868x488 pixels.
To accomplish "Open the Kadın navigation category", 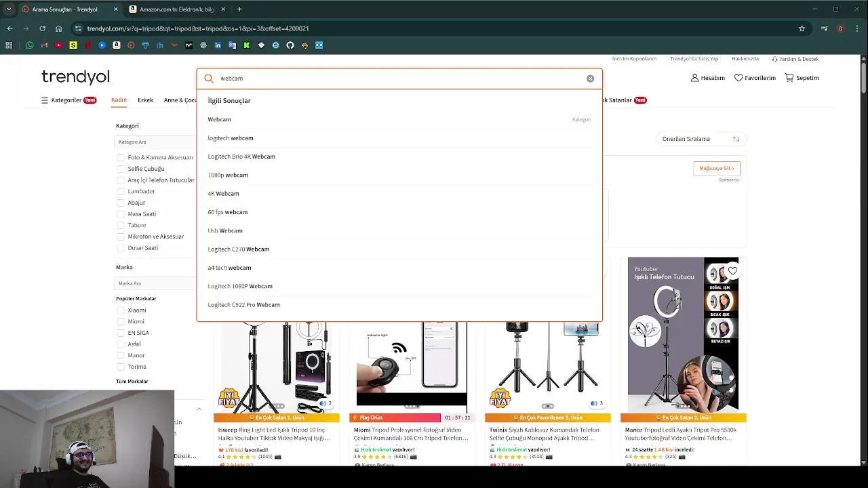I will click(x=119, y=100).
